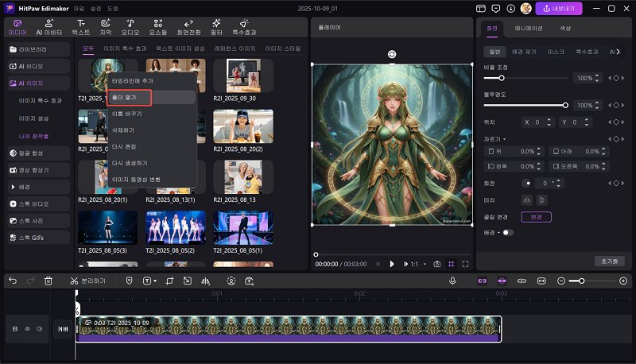
Task: Open the 오디오 (Audio) tool panel
Action: (129, 26)
